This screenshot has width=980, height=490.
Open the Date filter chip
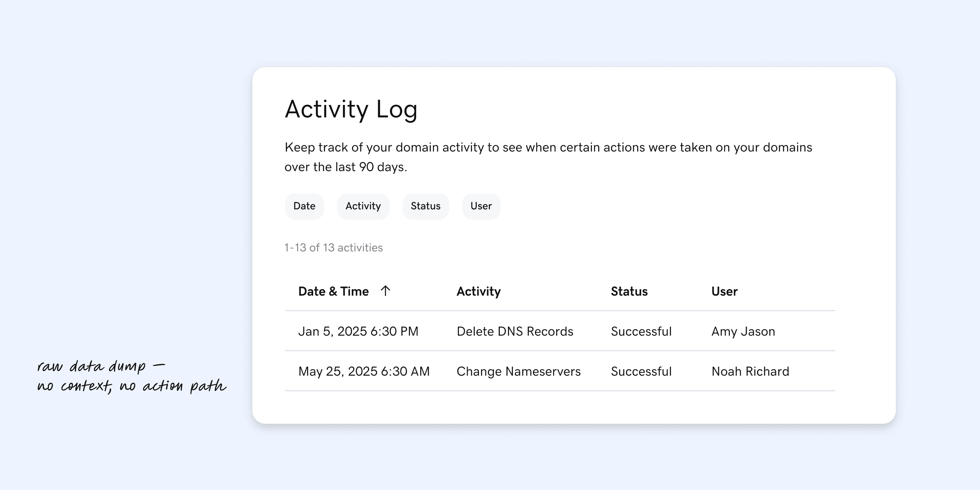point(304,206)
